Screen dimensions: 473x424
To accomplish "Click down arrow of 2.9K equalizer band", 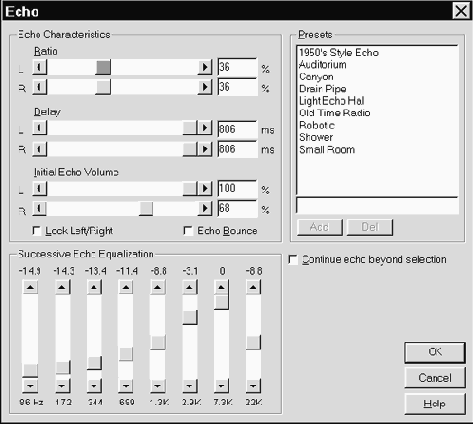I will (189, 386).
